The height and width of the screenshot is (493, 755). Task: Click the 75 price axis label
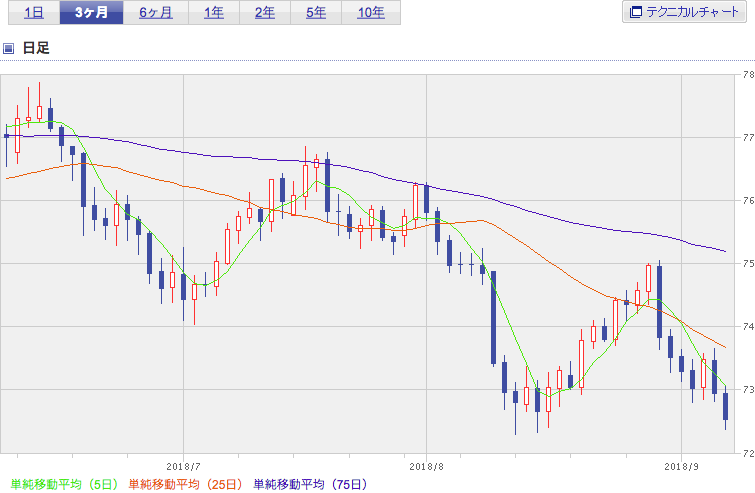748,263
